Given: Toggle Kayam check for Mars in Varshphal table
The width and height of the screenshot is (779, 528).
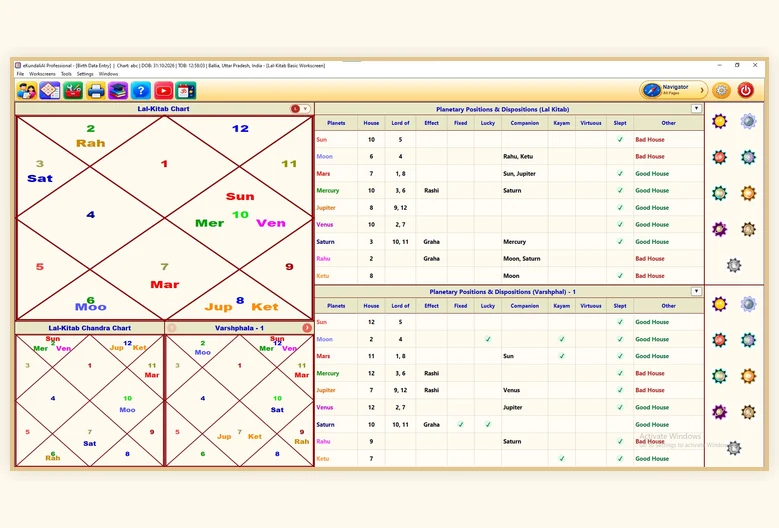Looking at the screenshot, I should 561,356.
